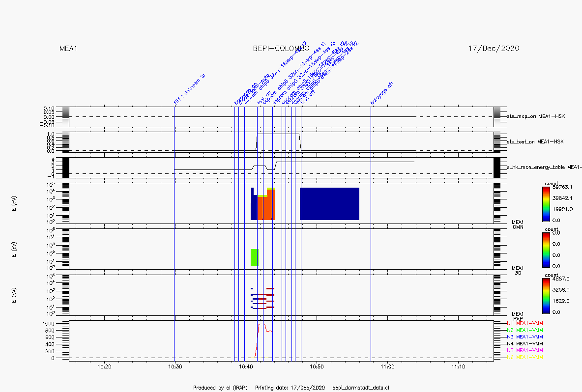Click the MEA1 3D panel label

[518, 270]
